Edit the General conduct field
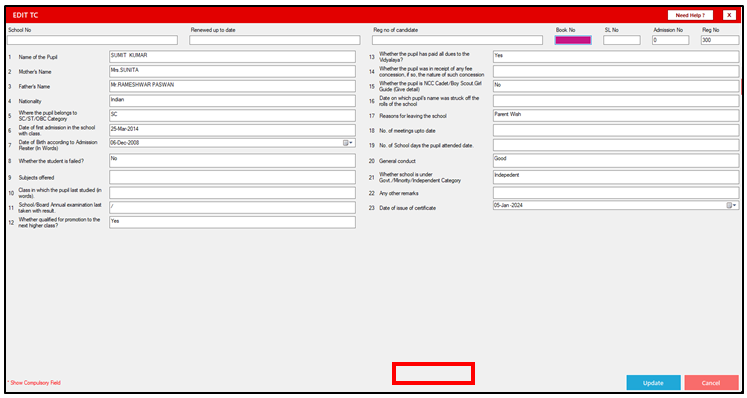 (x=616, y=161)
